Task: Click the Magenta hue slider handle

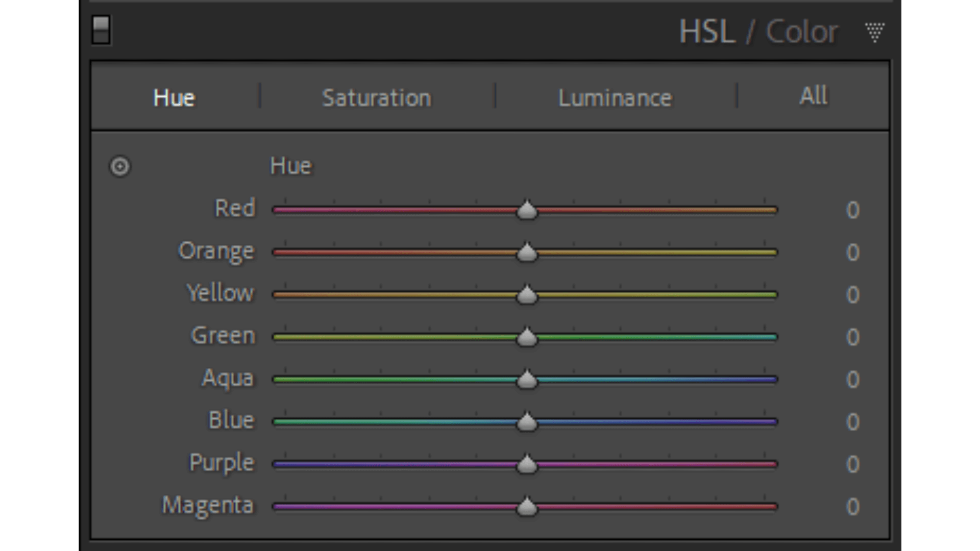Action: (x=527, y=506)
